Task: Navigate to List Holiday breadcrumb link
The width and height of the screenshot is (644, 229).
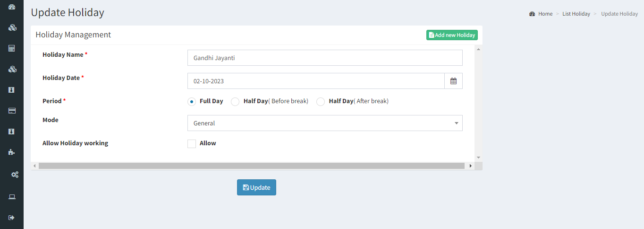Action: point(576,14)
